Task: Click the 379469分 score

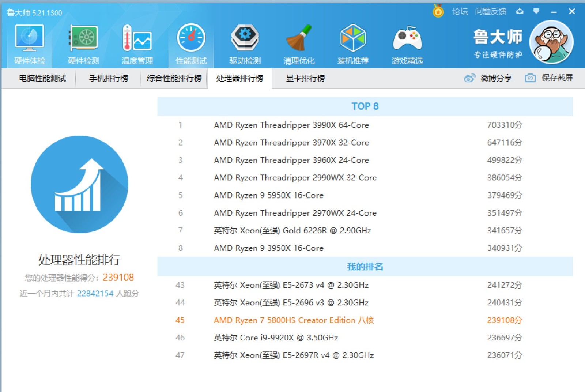Action: tap(505, 195)
